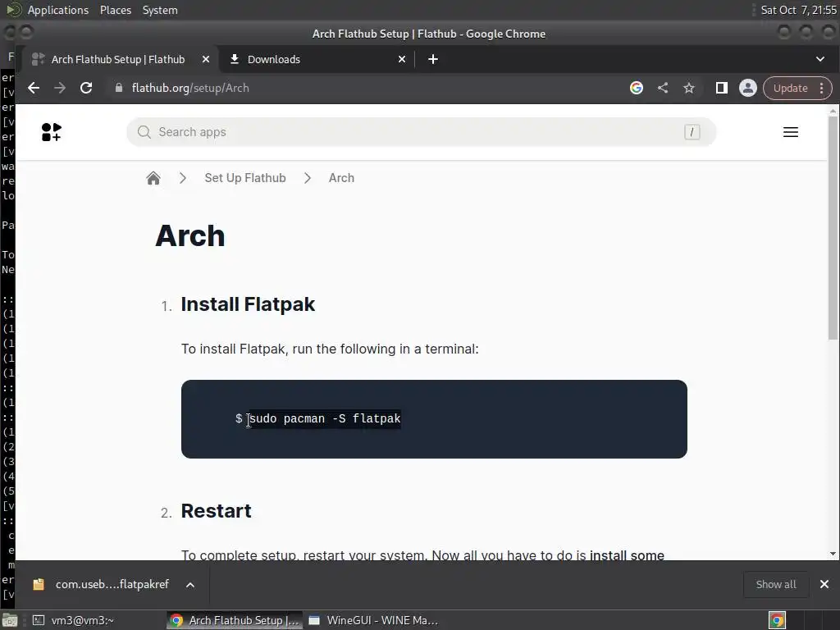Click scrollbar down arrow
Screen dimensions: 840x630
click(x=833, y=554)
